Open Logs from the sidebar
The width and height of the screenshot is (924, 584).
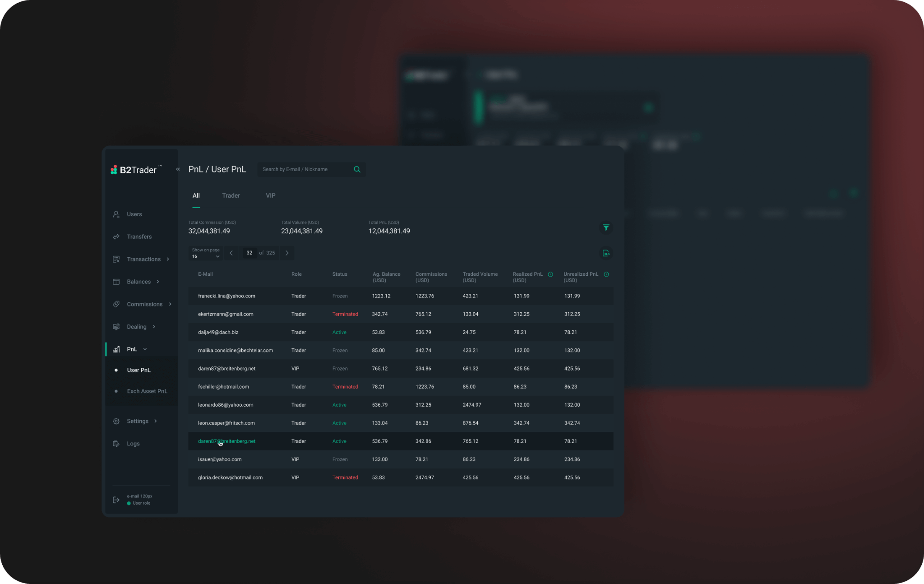[133, 444]
